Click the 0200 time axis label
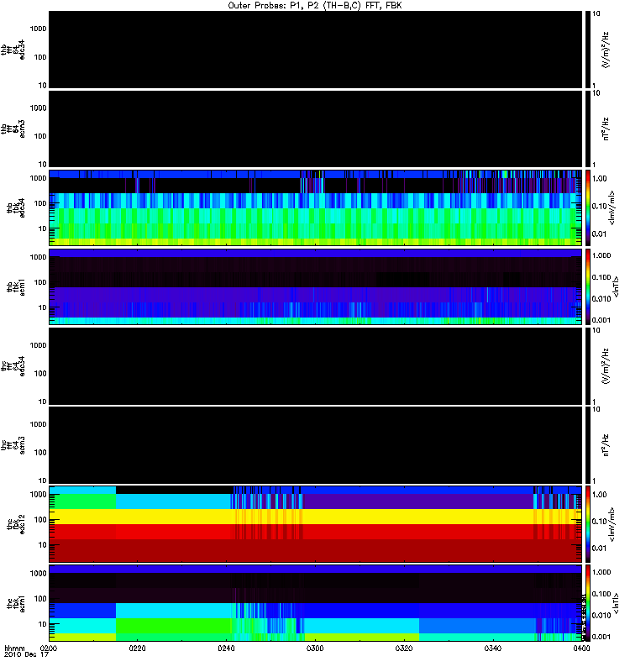Screen dimensions: 630x672 [48, 648]
